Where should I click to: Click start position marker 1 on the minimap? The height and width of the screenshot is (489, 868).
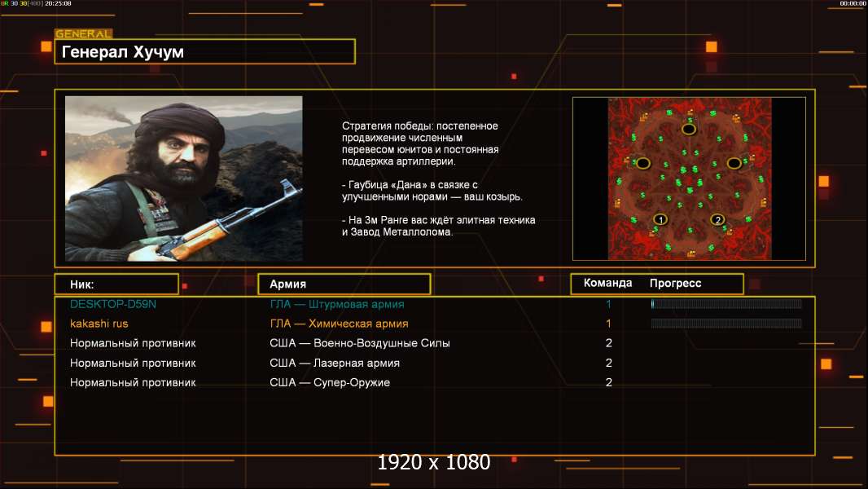coord(660,219)
